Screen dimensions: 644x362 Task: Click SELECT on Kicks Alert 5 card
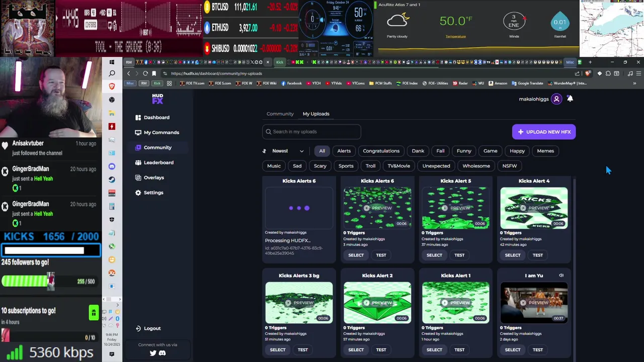tap(434, 255)
